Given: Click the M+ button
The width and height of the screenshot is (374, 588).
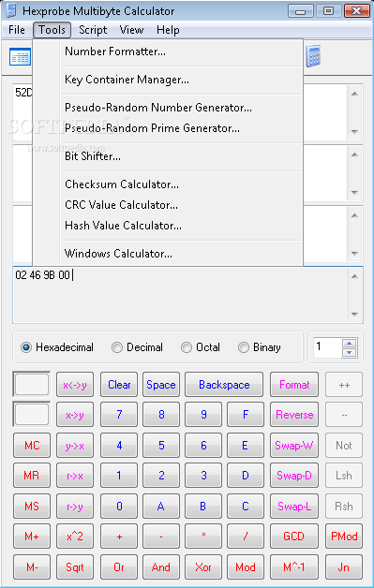Looking at the screenshot, I should point(32,537).
